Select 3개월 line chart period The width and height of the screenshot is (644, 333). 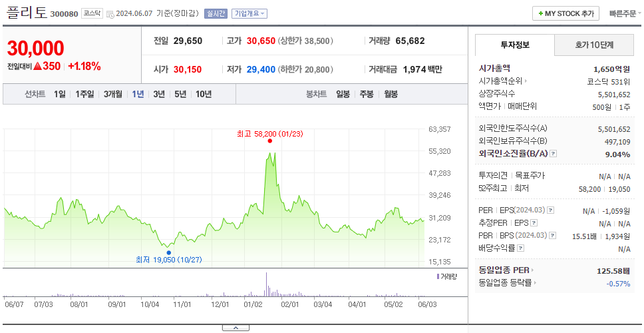click(113, 94)
